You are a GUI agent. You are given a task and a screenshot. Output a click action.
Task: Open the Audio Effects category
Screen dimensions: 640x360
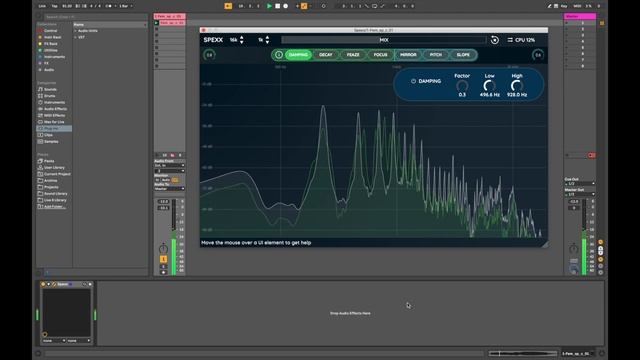point(55,109)
